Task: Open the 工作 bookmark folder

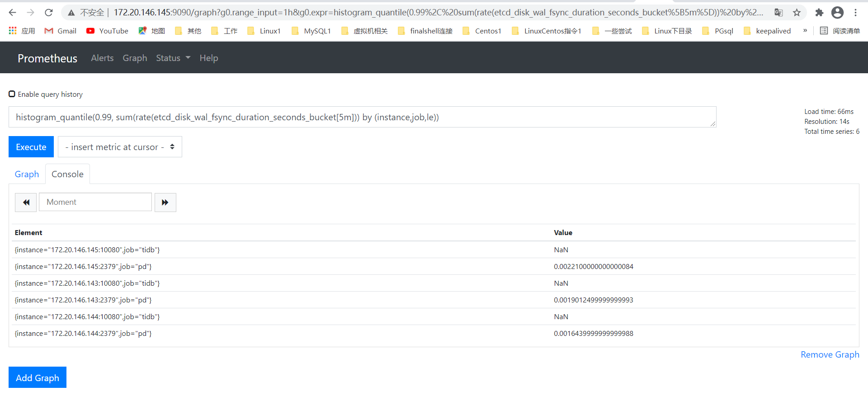Action: coord(224,31)
